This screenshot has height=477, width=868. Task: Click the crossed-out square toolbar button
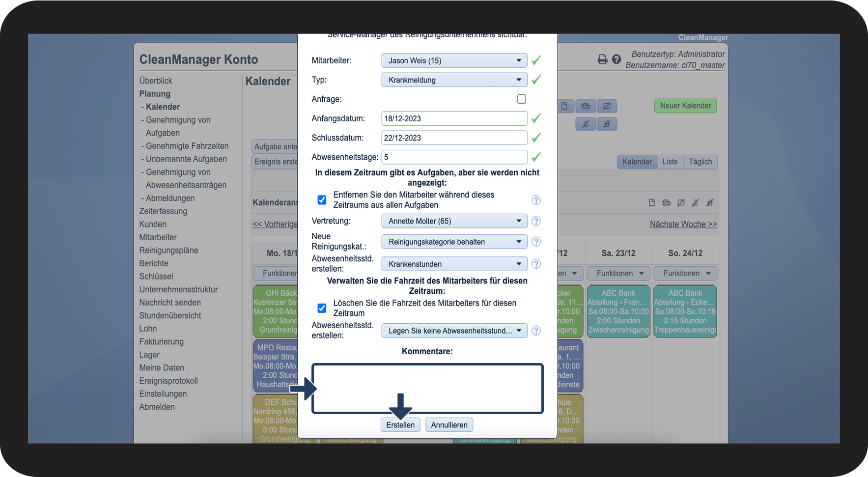607,106
